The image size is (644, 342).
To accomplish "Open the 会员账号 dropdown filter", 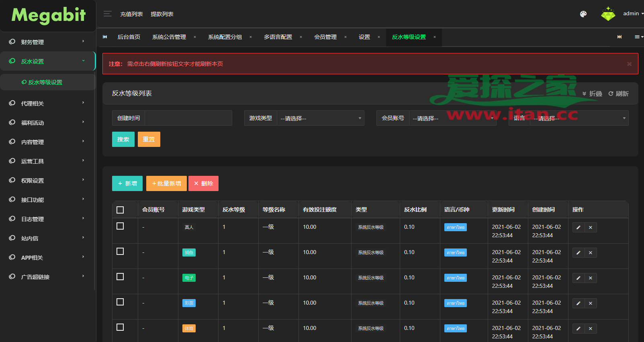I will click(x=452, y=118).
